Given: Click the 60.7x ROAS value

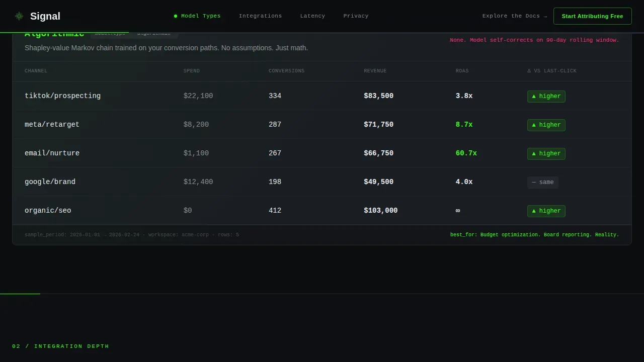Looking at the screenshot, I should (x=466, y=153).
